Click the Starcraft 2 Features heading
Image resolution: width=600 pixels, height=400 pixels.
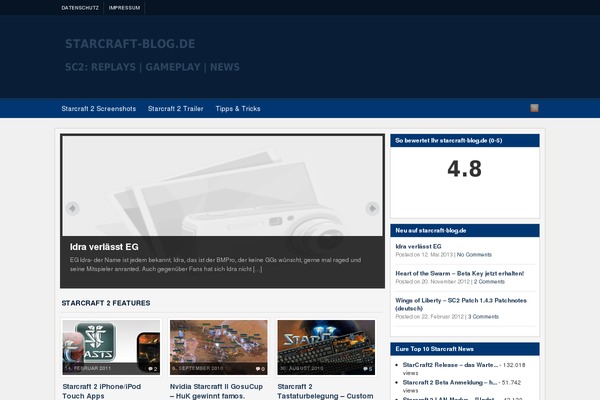(x=106, y=303)
